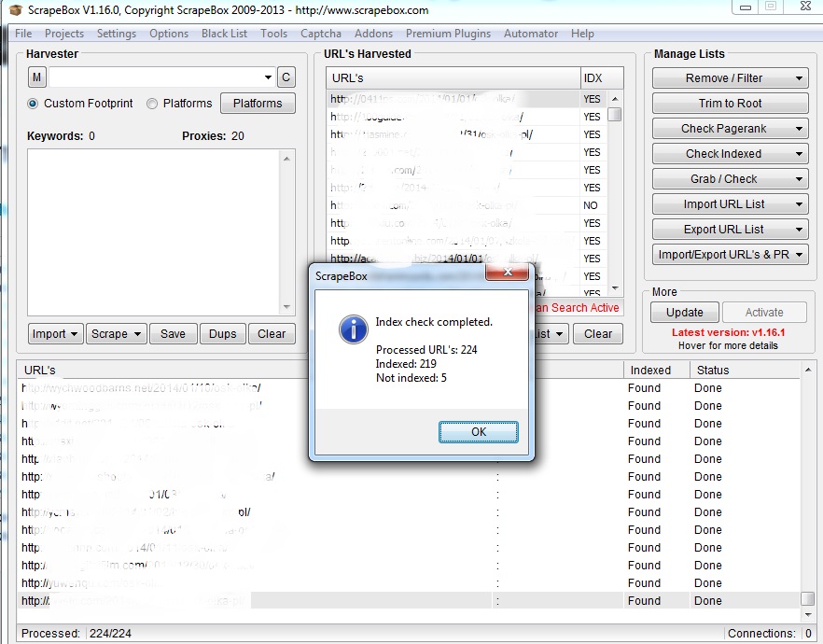Open the File menu

point(23,34)
